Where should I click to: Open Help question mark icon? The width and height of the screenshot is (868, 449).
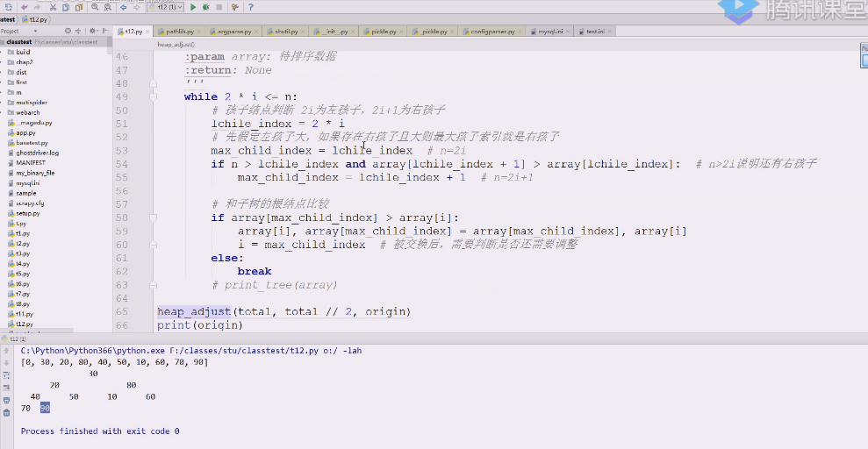pos(251,7)
